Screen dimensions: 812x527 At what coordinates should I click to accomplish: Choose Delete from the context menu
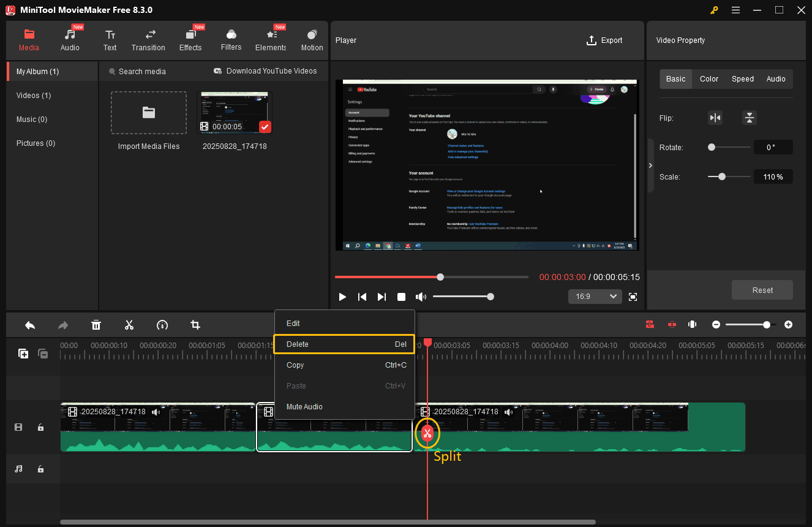tap(345, 344)
